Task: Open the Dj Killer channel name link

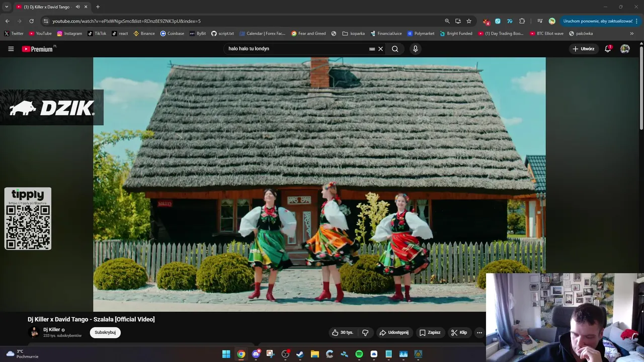Action: (51, 330)
